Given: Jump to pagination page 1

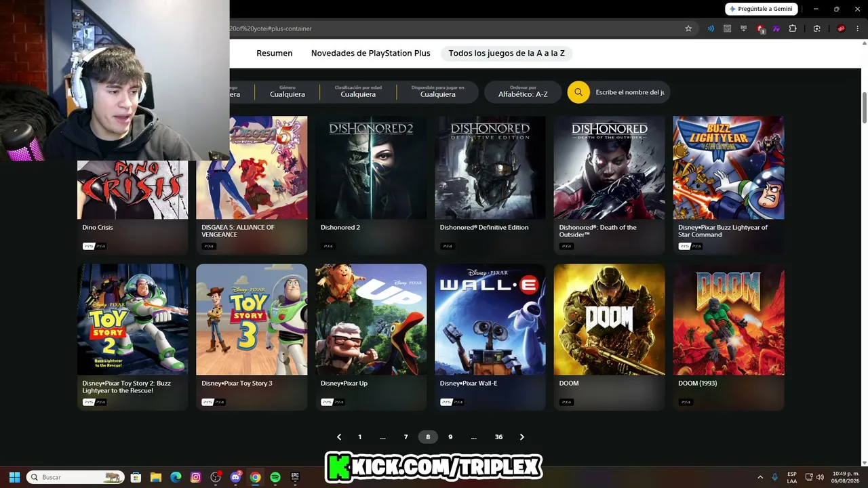Looking at the screenshot, I should tap(360, 437).
